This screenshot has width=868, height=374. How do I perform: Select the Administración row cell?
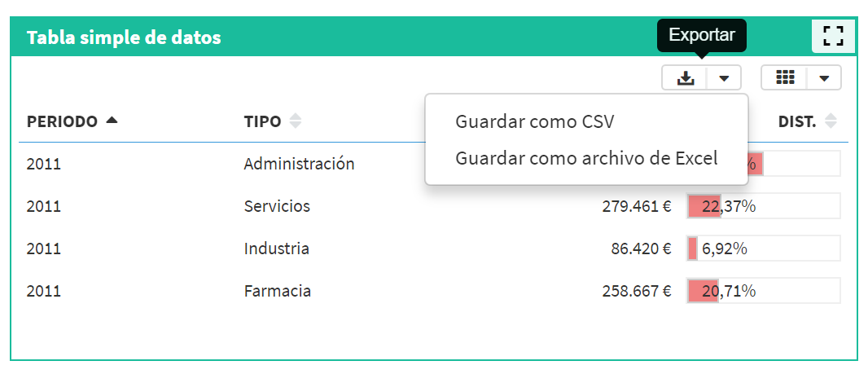(299, 164)
